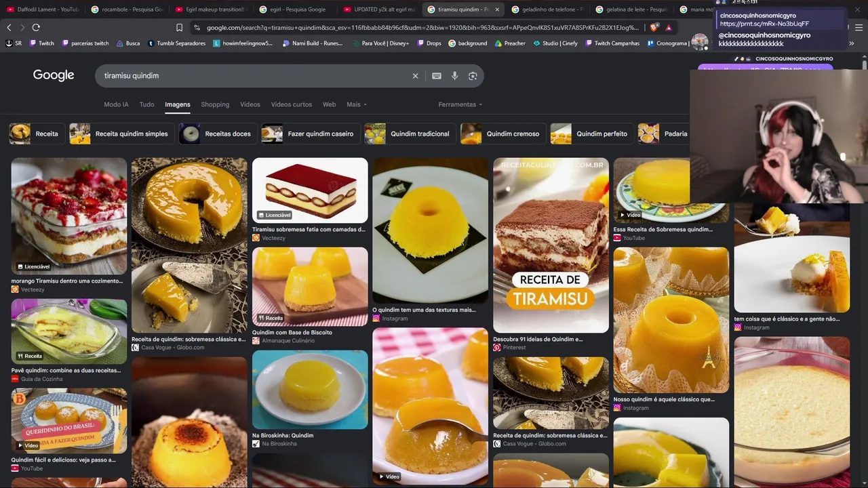This screenshot has height=488, width=868.
Task: Start voice search with the microphone icon
Action: (x=455, y=76)
